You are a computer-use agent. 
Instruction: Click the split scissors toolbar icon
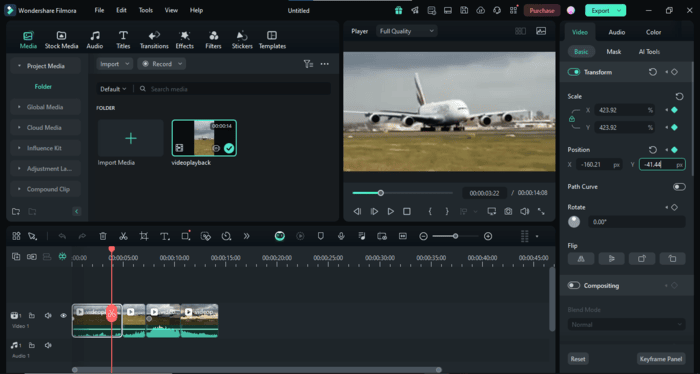coord(123,236)
